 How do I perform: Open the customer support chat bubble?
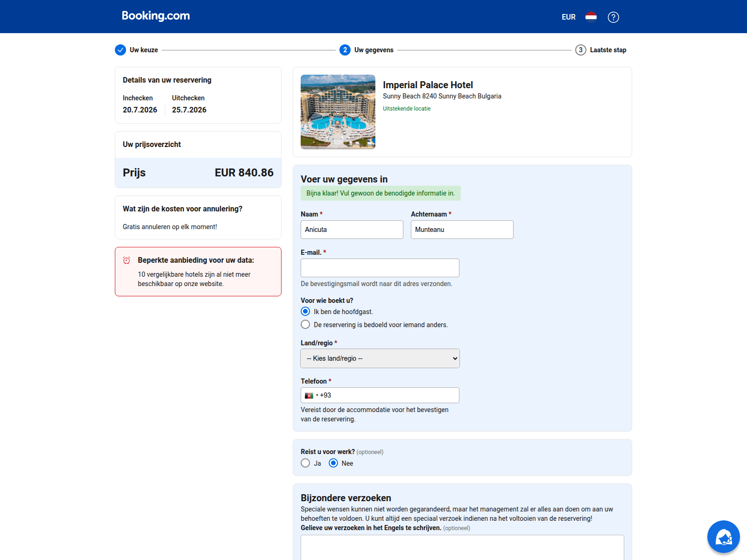724,537
